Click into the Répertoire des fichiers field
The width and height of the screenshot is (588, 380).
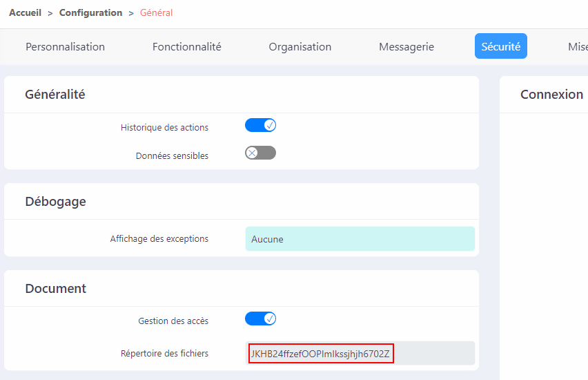tap(360, 353)
